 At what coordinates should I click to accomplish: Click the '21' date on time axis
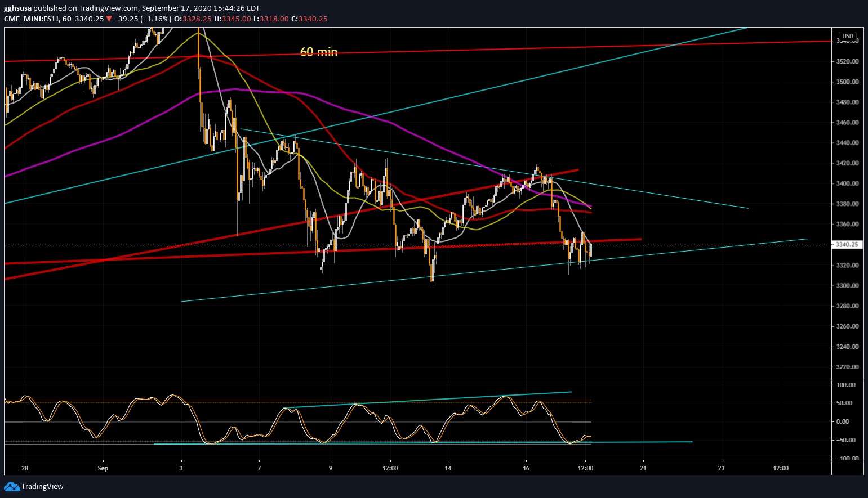point(643,468)
